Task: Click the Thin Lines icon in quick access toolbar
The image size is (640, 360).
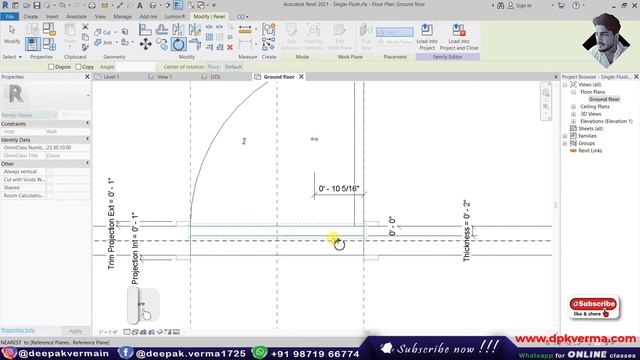Action: 178,5
